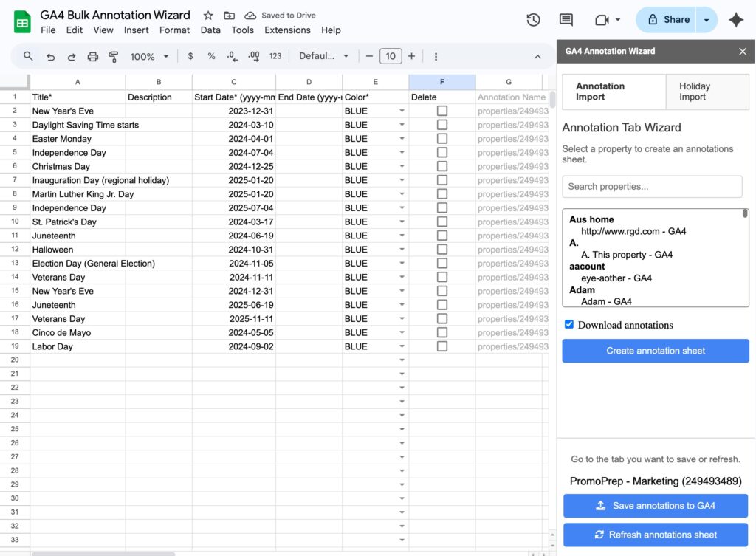Open the zoom 100% dropdown
This screenshot has height=556, width=756.
click(149, 56)
